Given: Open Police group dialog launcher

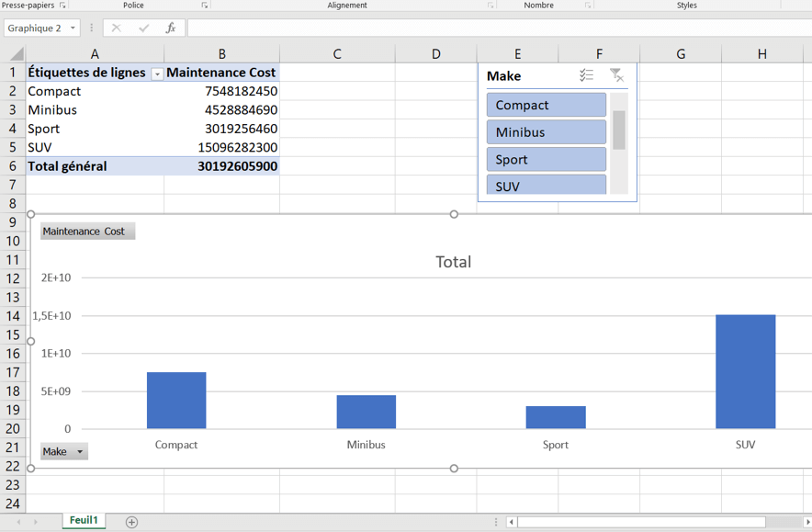Looking at the screenshot, I should [205, 6].
